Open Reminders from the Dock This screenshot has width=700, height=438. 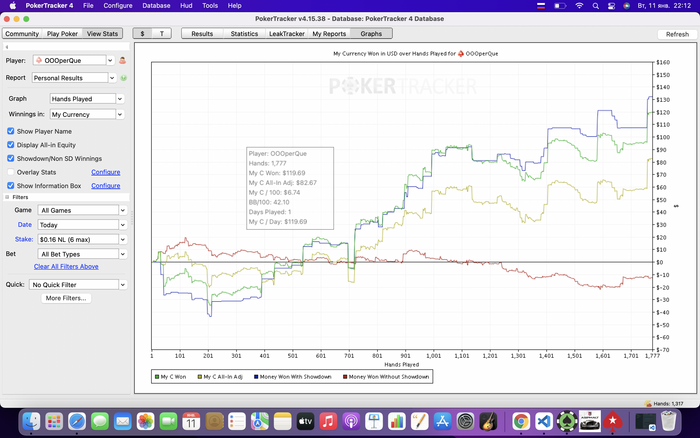click(237, 421)
